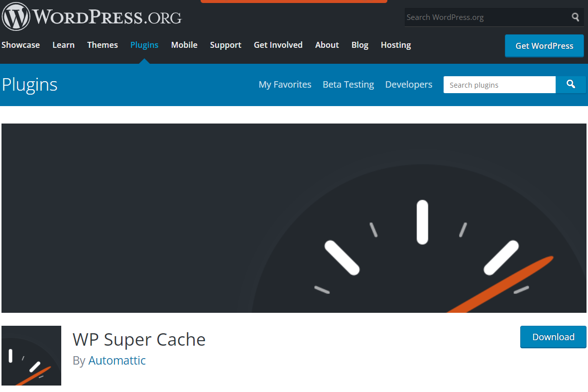Open the Showcase menu item
The image size is (588, 392).
click(x=20, y=45)
